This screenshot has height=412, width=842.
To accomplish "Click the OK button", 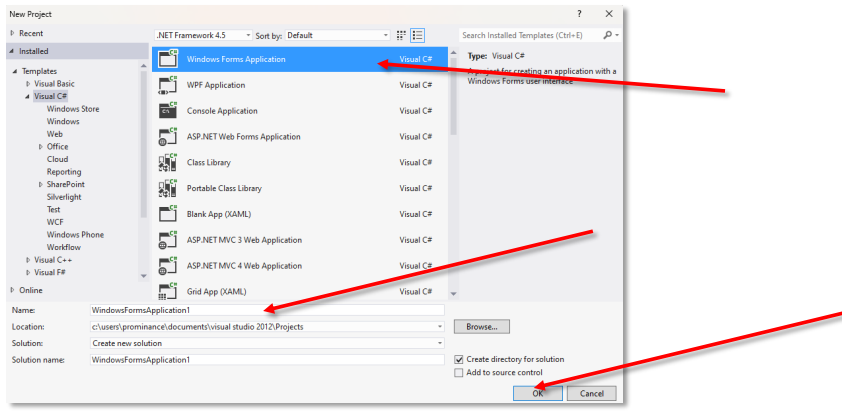I will click(x=537, y=393).
